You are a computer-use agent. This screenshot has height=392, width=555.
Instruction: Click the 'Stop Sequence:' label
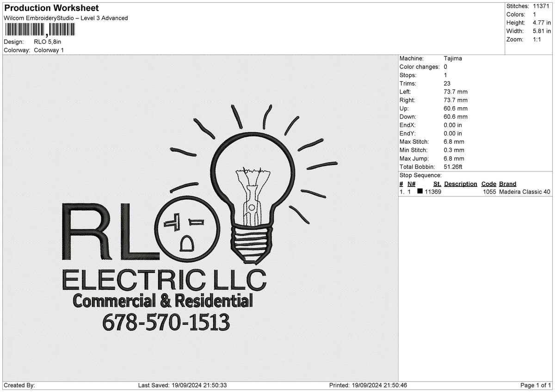tap(420, 175)
